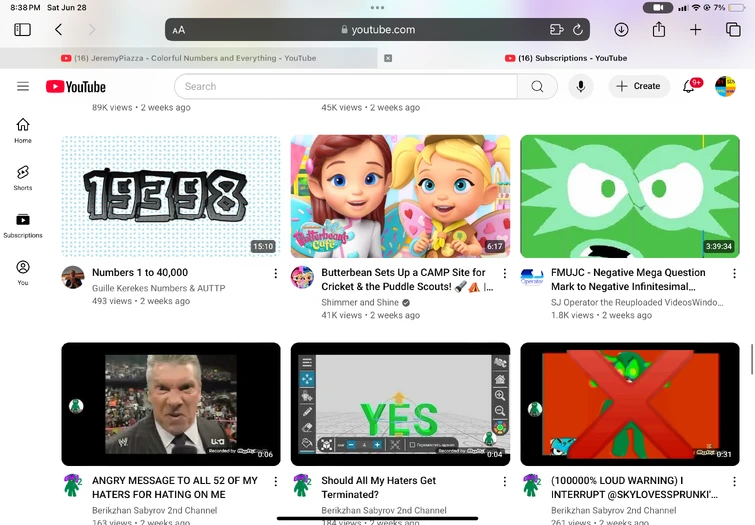Open Berikhzan avatar beside the LOUD WARNING title
Image resolution: width=755 pixels, height=525 pixels.
(x=532, y=486)
